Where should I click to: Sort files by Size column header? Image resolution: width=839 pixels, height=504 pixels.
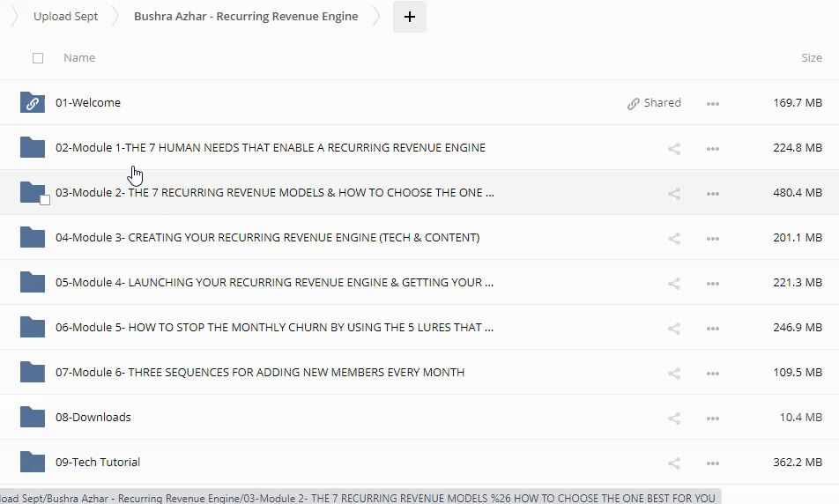point(811,58)
